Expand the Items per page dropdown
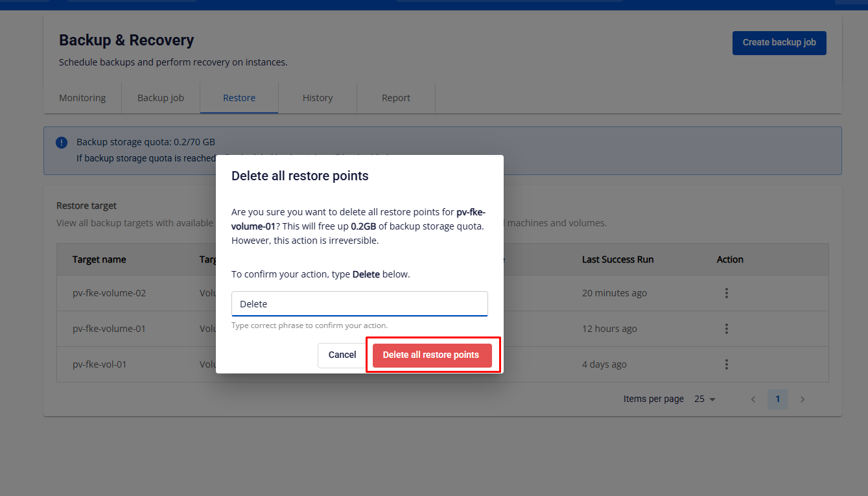The height and width of the screenshot is (496, 868). point(705,399)
